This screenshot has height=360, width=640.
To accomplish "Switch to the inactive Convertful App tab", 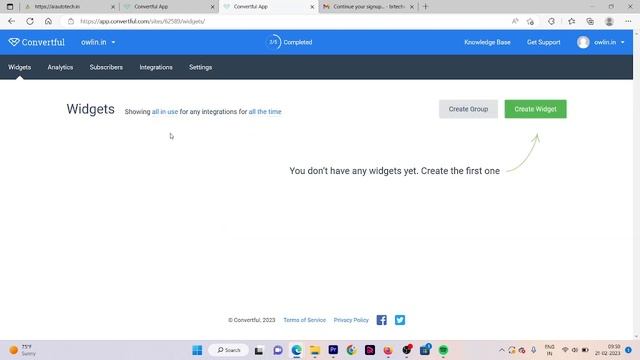I will (x=168, y=7).
